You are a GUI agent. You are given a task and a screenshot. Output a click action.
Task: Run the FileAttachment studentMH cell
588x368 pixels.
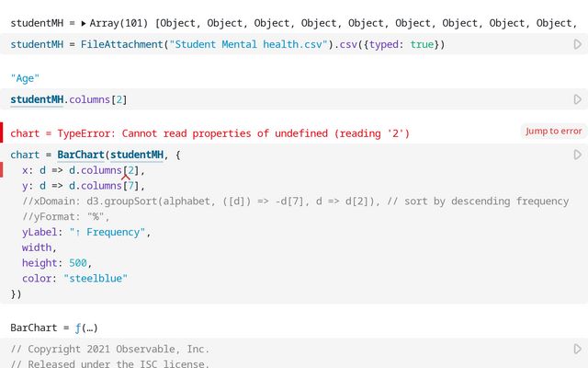(577, 44)
